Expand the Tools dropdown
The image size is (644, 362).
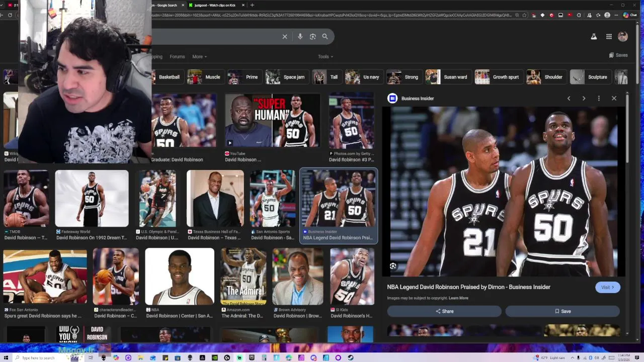[326, 57]
